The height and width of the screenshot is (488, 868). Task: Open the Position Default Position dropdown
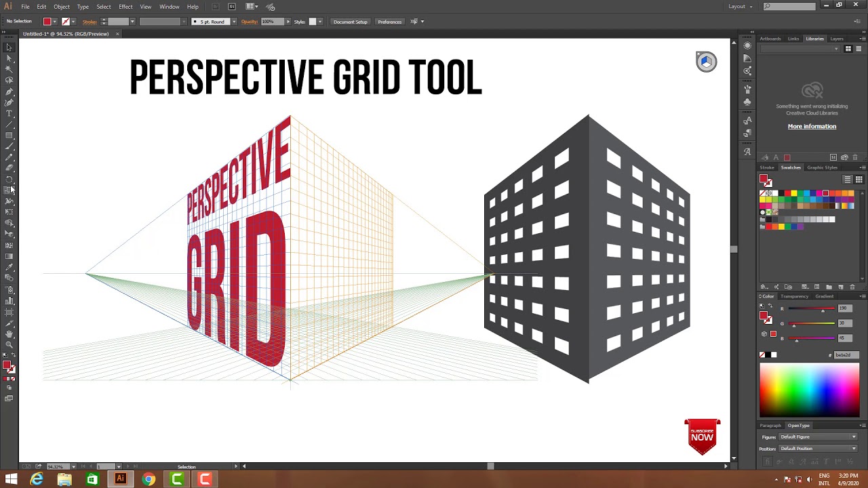pyautogui.click(x=818, y=449)
